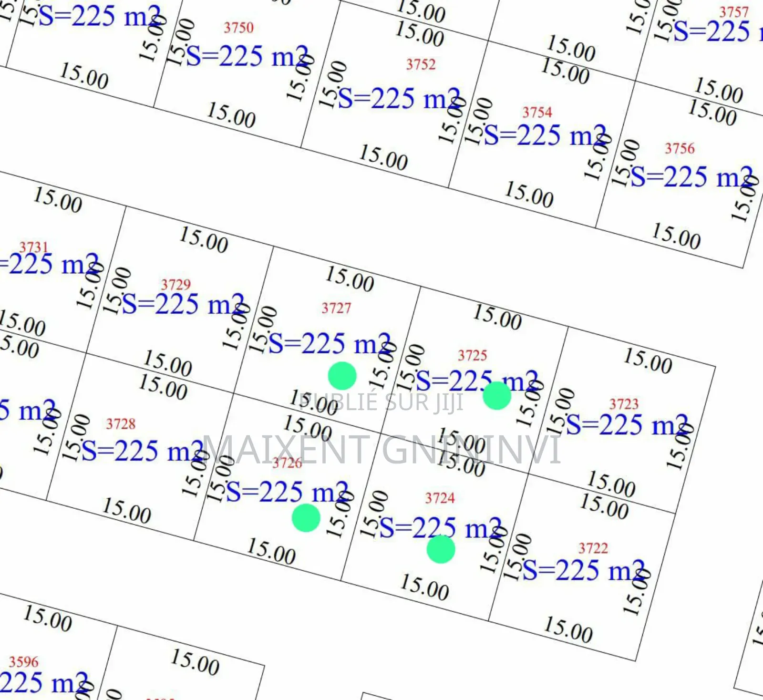
Task: Click the red plot number 3731
Action: (x=34, y=247)
